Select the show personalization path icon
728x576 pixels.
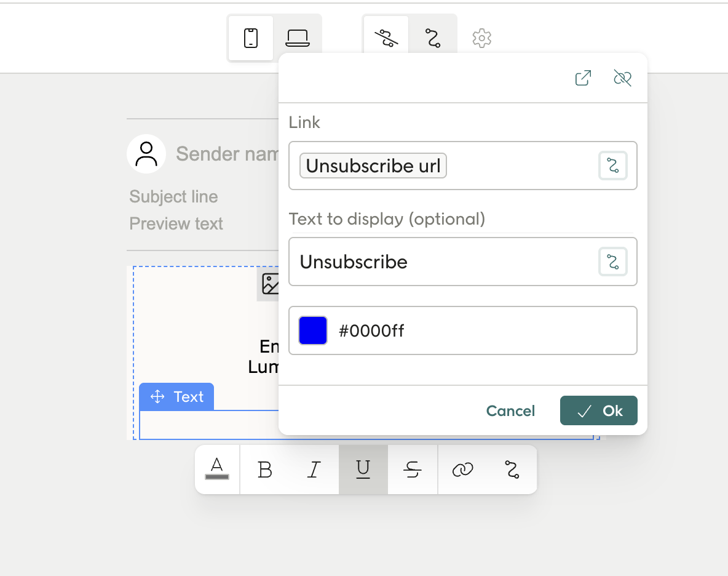pyautogui.click(x=433, y=38)
